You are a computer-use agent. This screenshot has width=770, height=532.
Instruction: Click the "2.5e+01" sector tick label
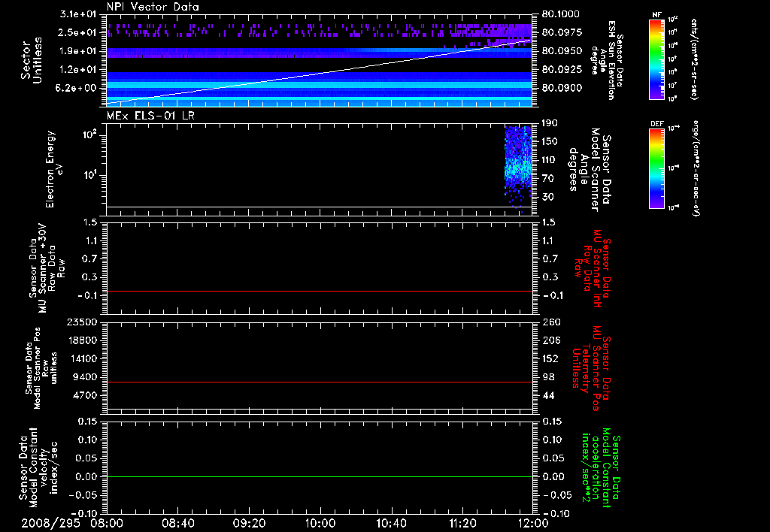tap(78, 32)
